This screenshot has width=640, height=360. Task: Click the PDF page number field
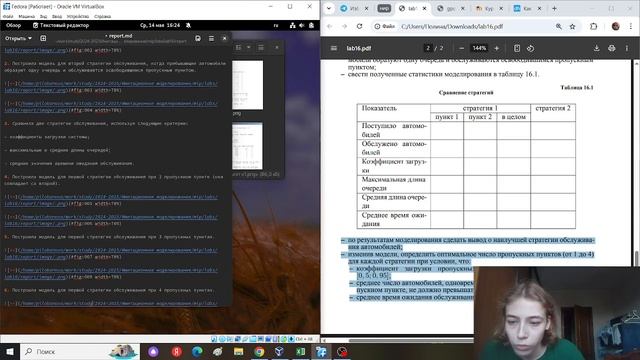(x=428, y=48)
